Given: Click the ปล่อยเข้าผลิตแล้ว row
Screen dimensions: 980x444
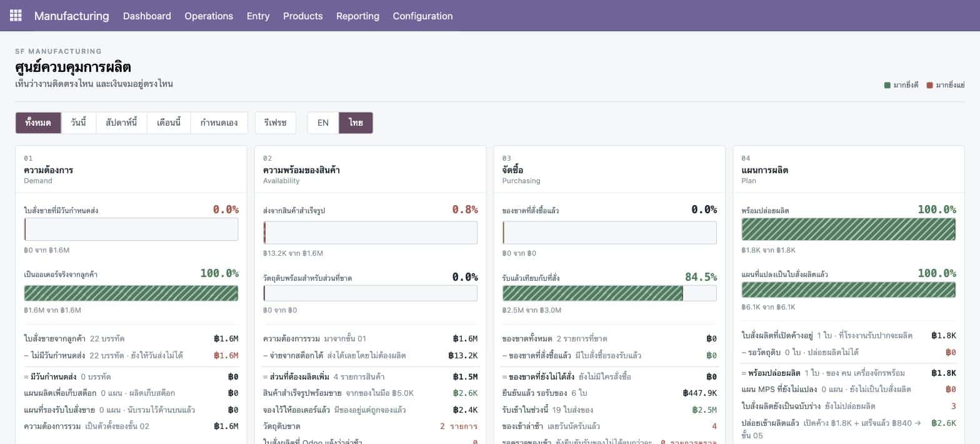Looking at the screenshot, I should coord(849,428).
